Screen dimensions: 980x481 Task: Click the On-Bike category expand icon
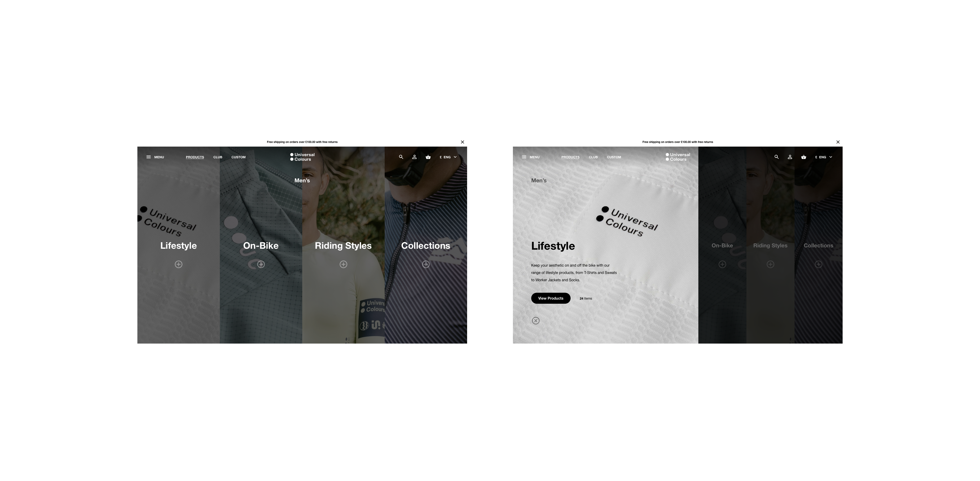click(261, 263)
